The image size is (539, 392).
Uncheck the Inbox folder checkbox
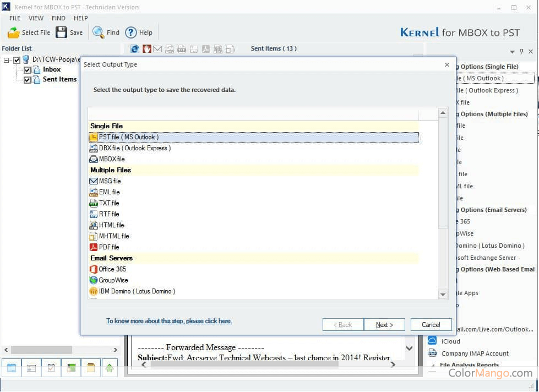(27, 70)
